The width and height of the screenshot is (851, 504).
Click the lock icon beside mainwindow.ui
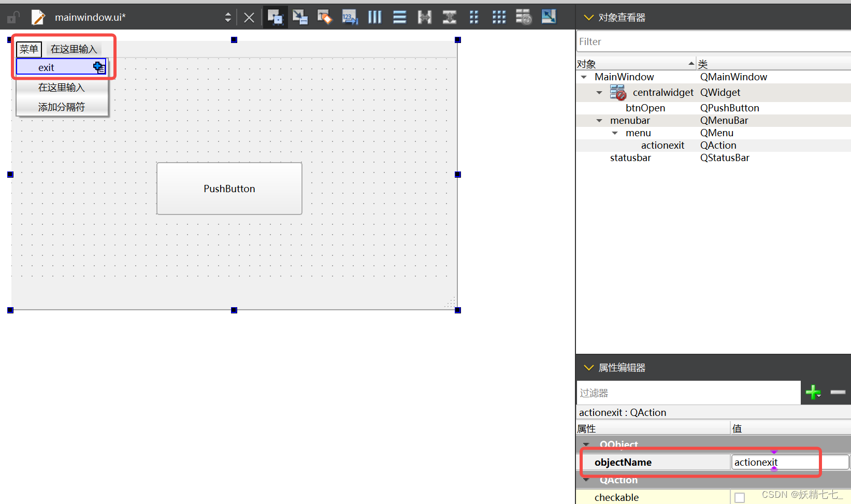tap(13, 18)
